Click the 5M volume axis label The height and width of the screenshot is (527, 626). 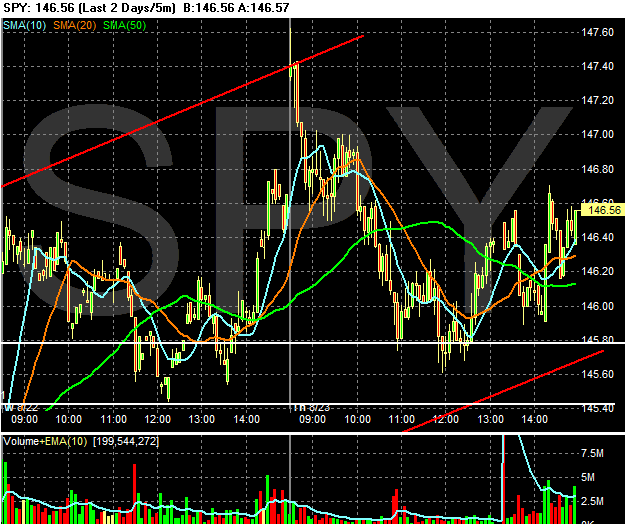(x=588, y=477)
